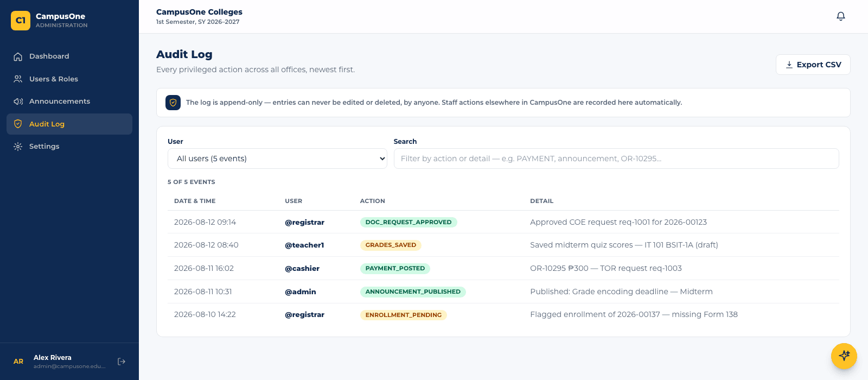Click the 2026-08-10 14:22 timestamp
Viewport: 868px width, 380px height.
click(x=205, y=314)
